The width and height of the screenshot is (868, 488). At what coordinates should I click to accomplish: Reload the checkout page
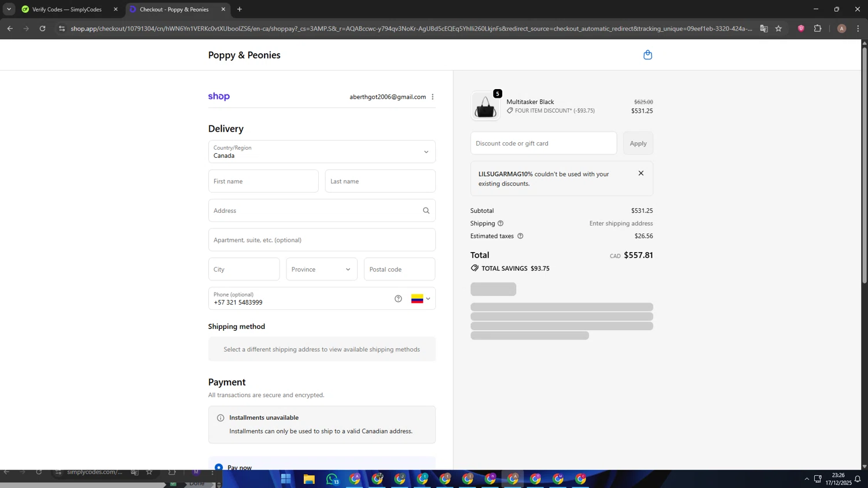pyautogui.click(x=42, y=28)
